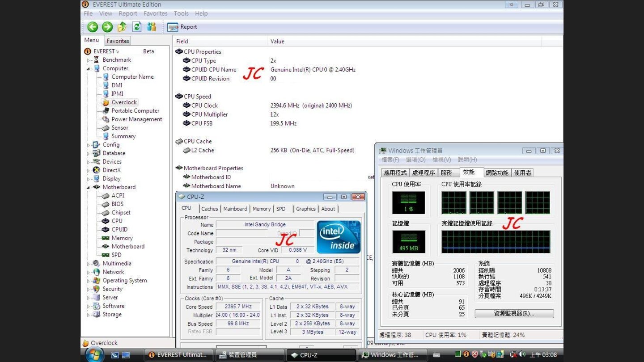644x362 pixels.
Task: Expand the Multimedia tree node
Action: (x=88, y=264)
